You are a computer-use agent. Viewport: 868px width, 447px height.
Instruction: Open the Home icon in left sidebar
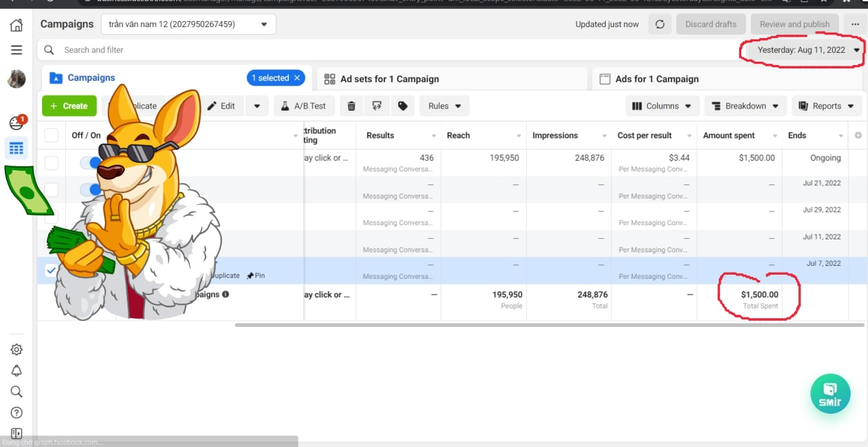point(16,26)
